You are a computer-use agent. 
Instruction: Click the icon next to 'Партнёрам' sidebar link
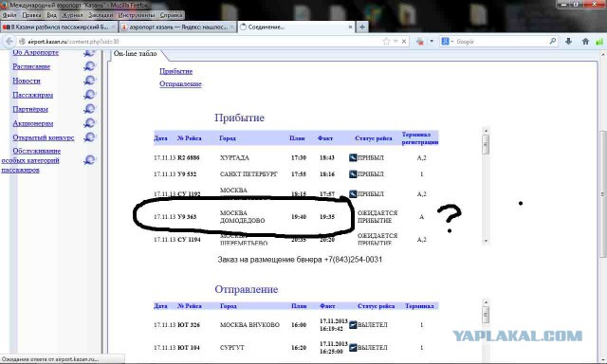[89, 109]
